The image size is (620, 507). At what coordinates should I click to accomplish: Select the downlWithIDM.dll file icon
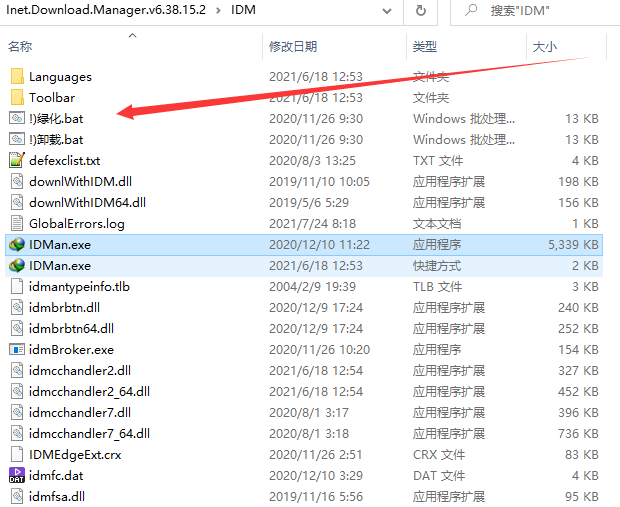pos(17,181)
